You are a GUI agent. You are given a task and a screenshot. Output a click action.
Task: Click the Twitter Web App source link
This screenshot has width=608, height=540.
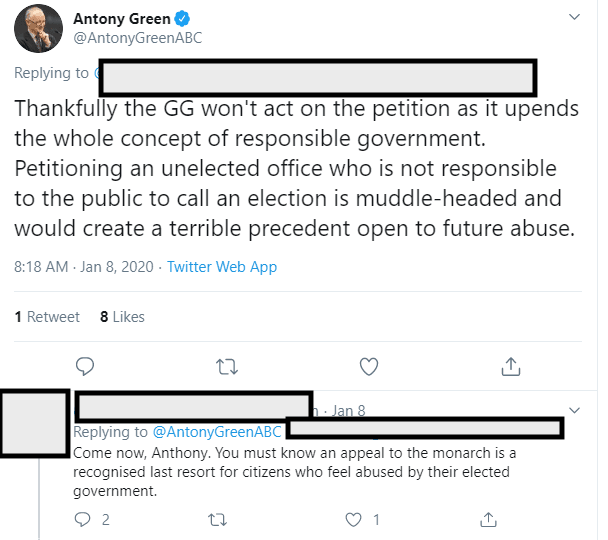point(222,267)
